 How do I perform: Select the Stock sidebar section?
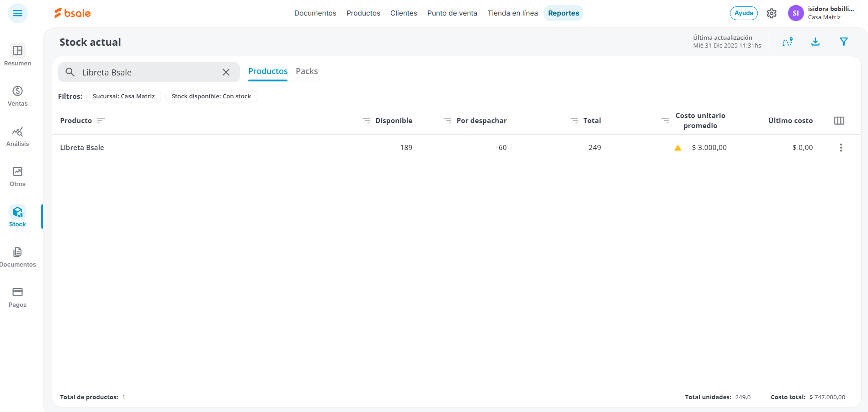pyautogui.click(x=18, y=216)
